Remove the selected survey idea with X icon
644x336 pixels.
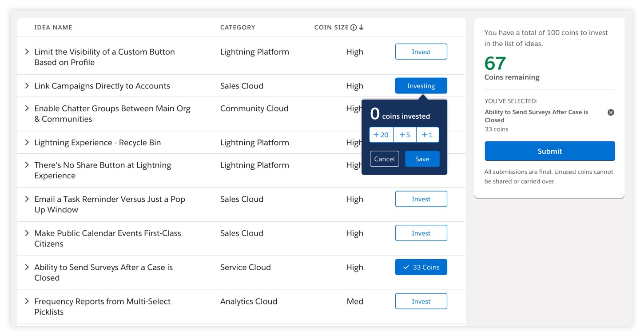611,112
